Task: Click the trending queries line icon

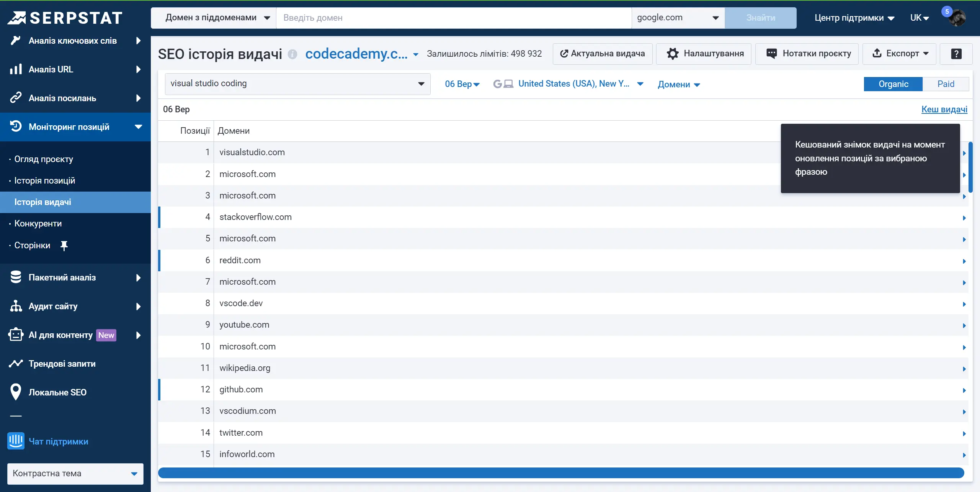Action: 16,364
